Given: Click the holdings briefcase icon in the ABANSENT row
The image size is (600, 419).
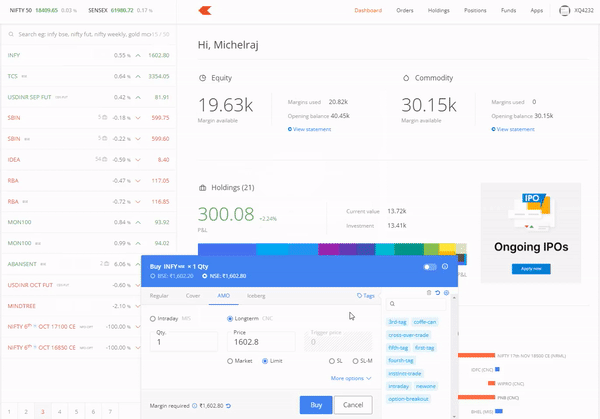Looking at the screenshot, I should point(107,264).
